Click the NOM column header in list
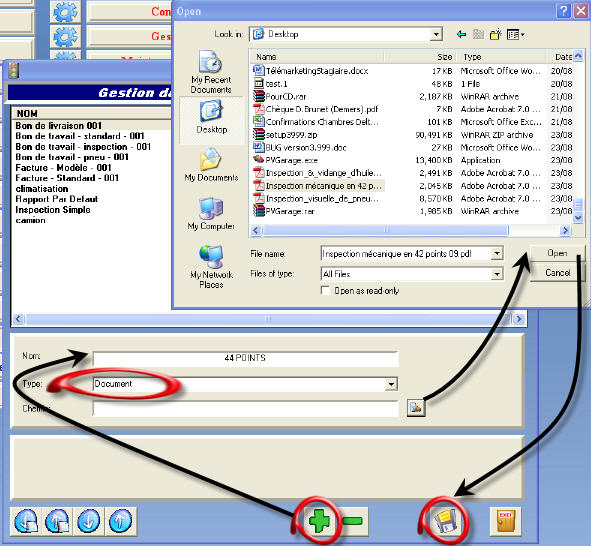This screenshot has height=546, width=591. point(92,113)
